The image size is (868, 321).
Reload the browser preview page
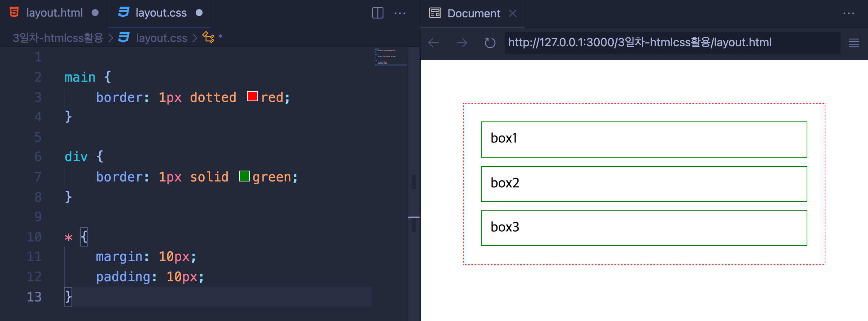490,43
